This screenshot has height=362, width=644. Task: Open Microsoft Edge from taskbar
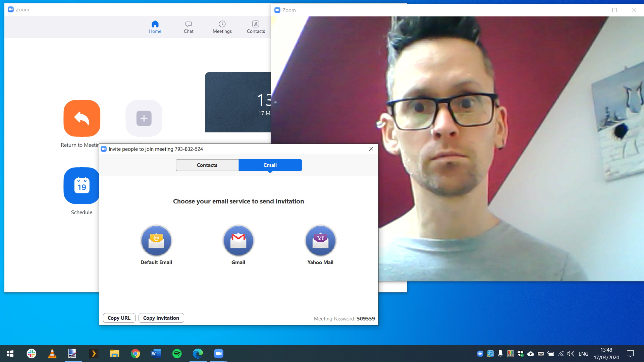(x=198, y=354)
